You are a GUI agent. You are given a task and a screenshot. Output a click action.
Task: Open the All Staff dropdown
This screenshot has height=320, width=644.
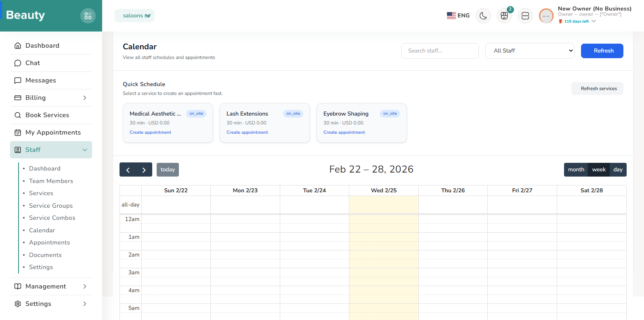click(530, 51)
